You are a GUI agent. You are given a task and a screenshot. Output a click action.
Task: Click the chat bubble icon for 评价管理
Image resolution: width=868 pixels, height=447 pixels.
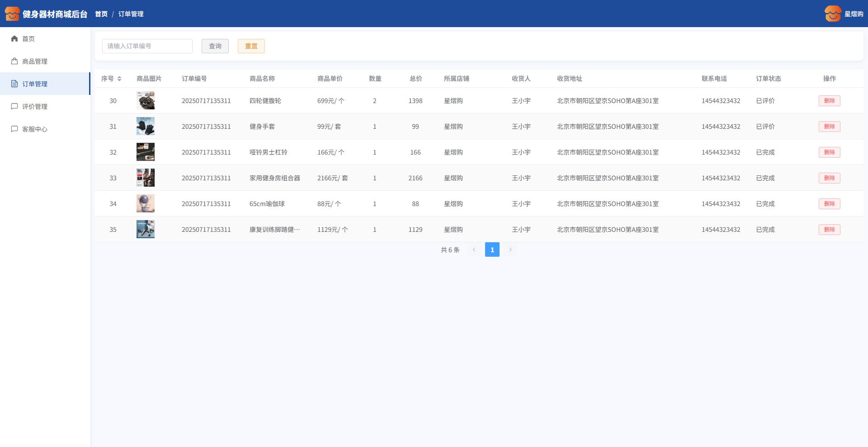pos(14,107)
